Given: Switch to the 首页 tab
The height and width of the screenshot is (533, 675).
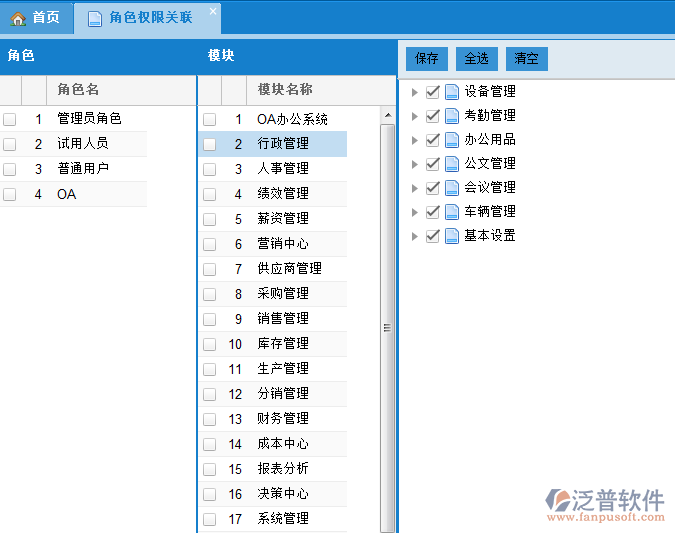Looking at the screenshot, I should coord(37,18).
